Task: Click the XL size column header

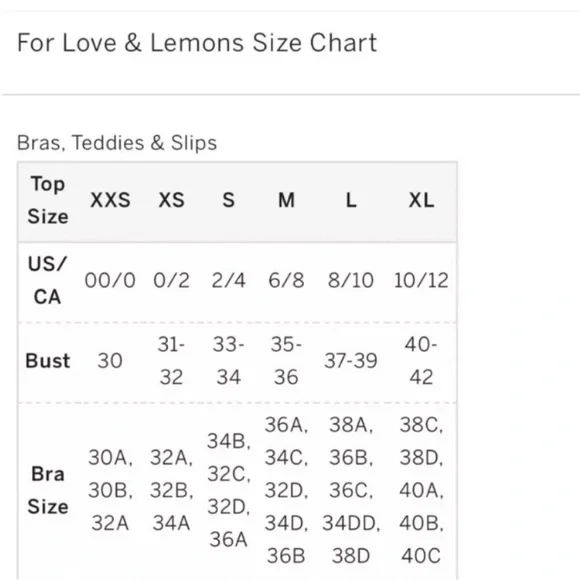Action: 421,200
